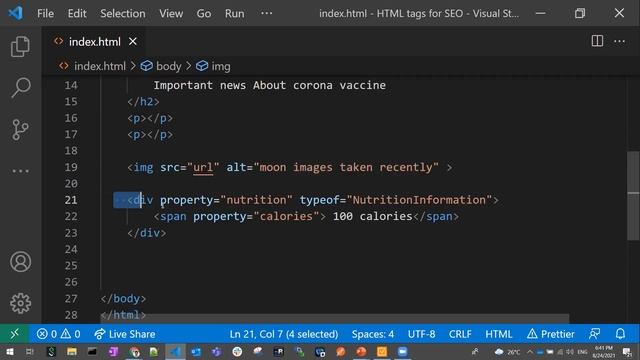The height and width of the screenshot is (360, 640).
Task: Open the Manage gear icon
Action: point(20,303)
